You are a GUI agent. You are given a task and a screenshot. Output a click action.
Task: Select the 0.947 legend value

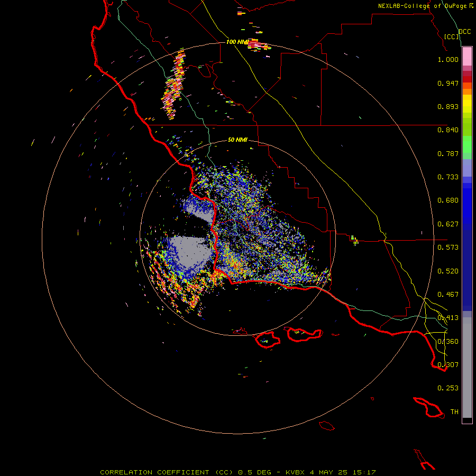tap(448, 83)
